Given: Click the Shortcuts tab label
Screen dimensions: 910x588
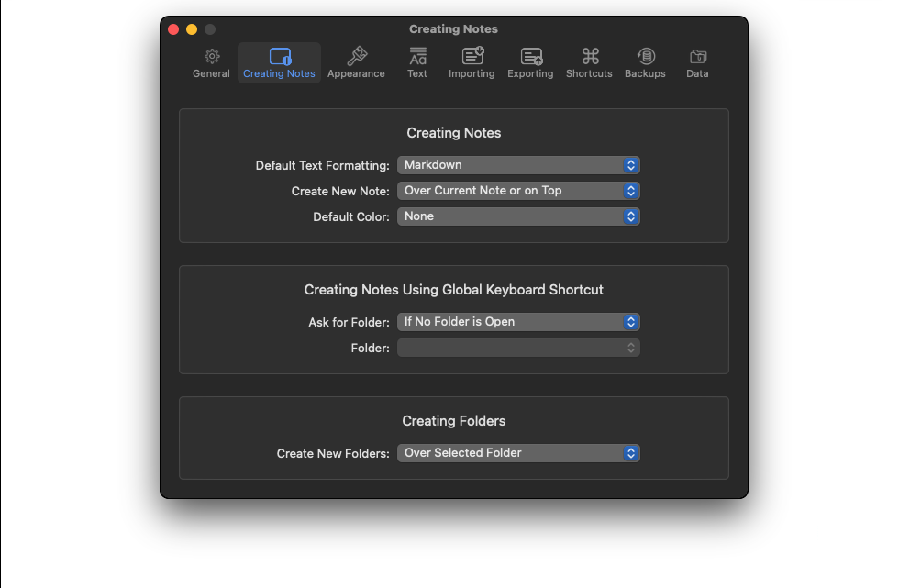Looking at the screenshot, I should (589, 74).
